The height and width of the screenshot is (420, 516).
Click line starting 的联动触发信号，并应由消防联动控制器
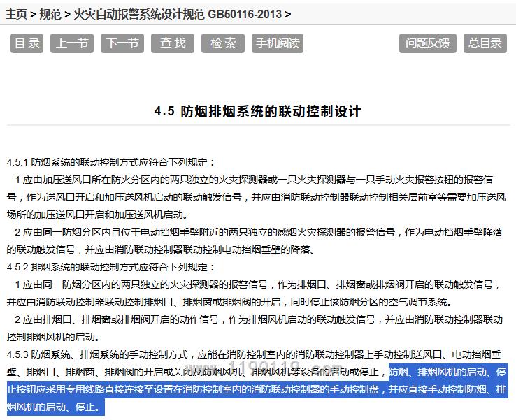tap(162, 249)
